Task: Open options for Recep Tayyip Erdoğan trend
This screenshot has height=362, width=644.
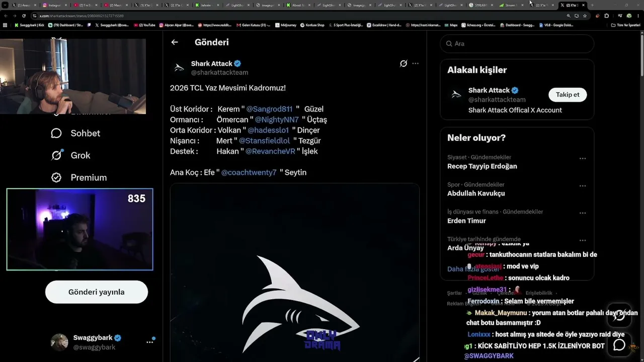Action: point(583,158)
